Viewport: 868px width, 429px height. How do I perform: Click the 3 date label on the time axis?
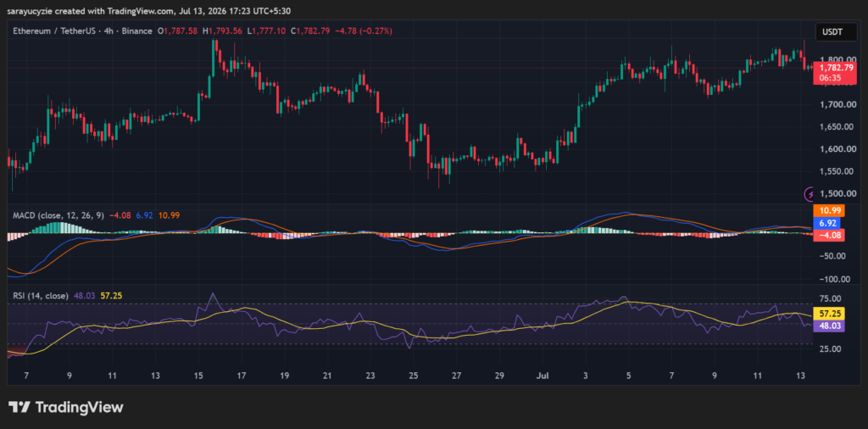point(585,376)
